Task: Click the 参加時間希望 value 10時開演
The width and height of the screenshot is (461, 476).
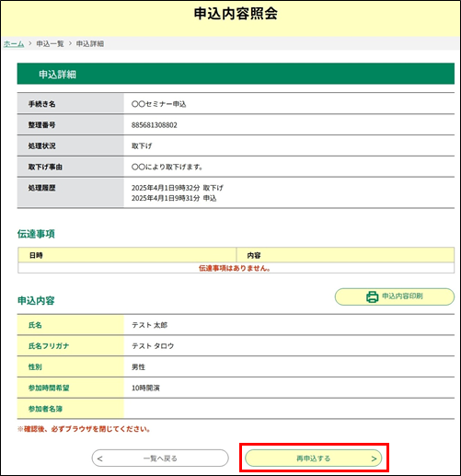Action: click(145, 388)
